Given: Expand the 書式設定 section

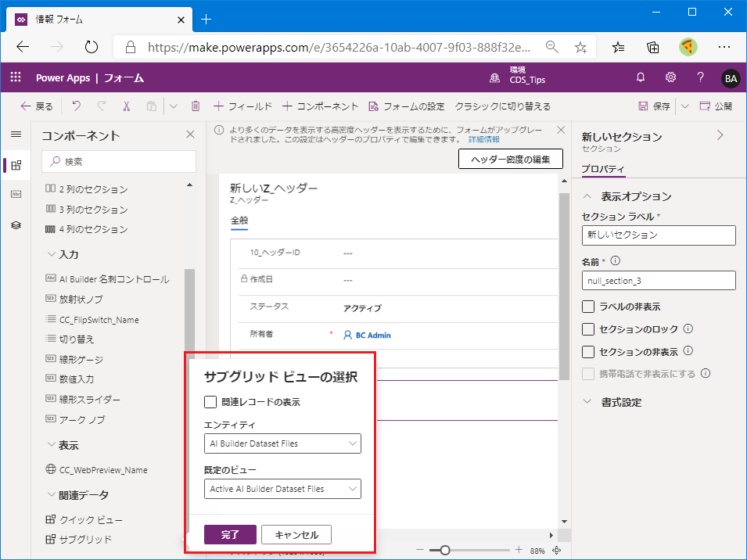Looking at the screenshot, I should [x=587, y=402].
